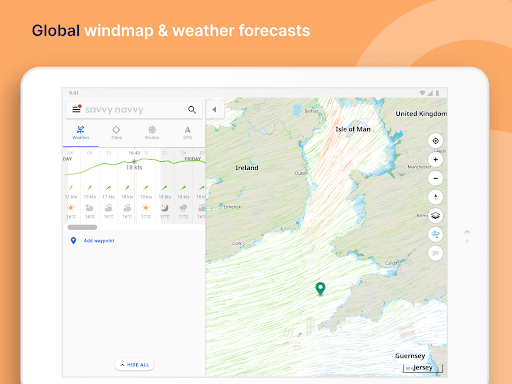Click the Add waypoint link
This screenshot has width=512, height=384.
point(99,241)
